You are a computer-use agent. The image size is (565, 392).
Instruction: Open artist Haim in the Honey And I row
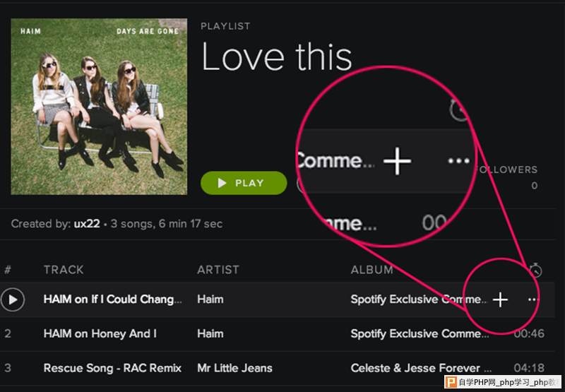click(210, 333)
